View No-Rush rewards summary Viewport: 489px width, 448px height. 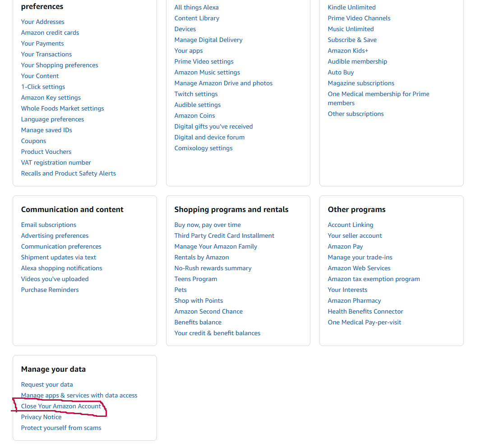(213, 268)
